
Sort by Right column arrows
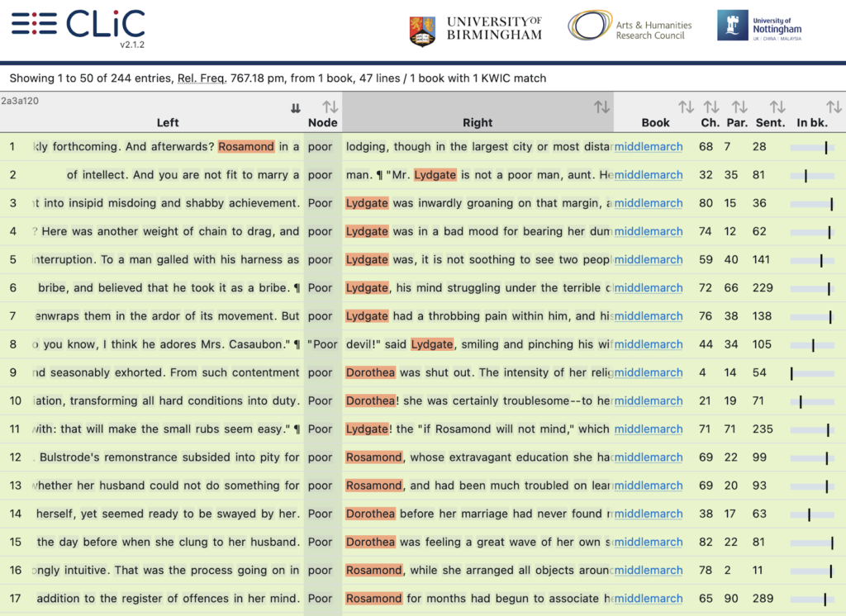[x=602, y=107]
